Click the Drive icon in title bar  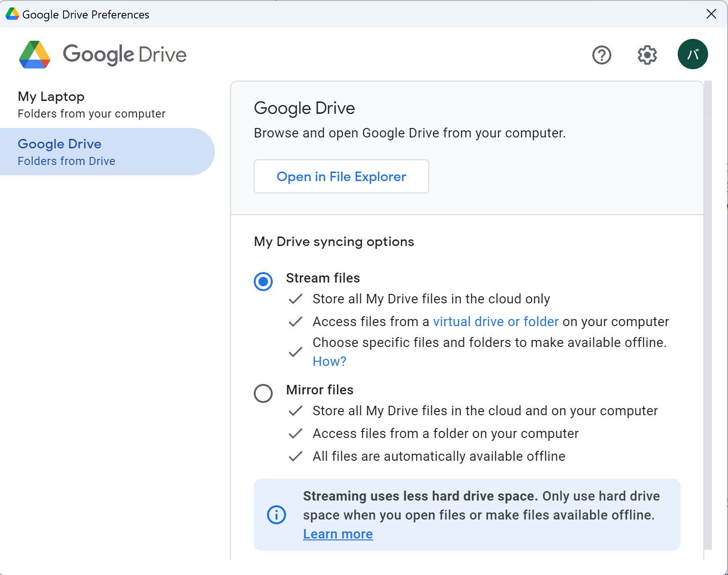(x=12, y=14)
